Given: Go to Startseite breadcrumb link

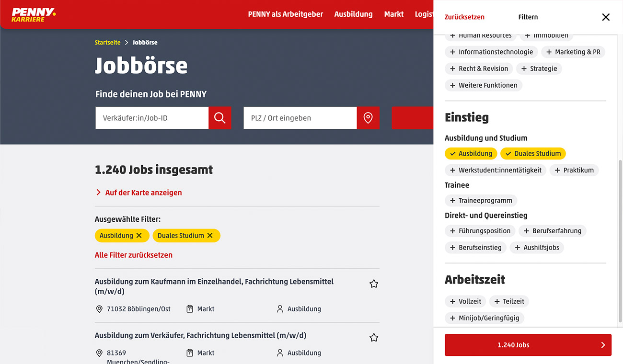Looking at the screenshot, I should pyautogui.click(x=108, y=43).
